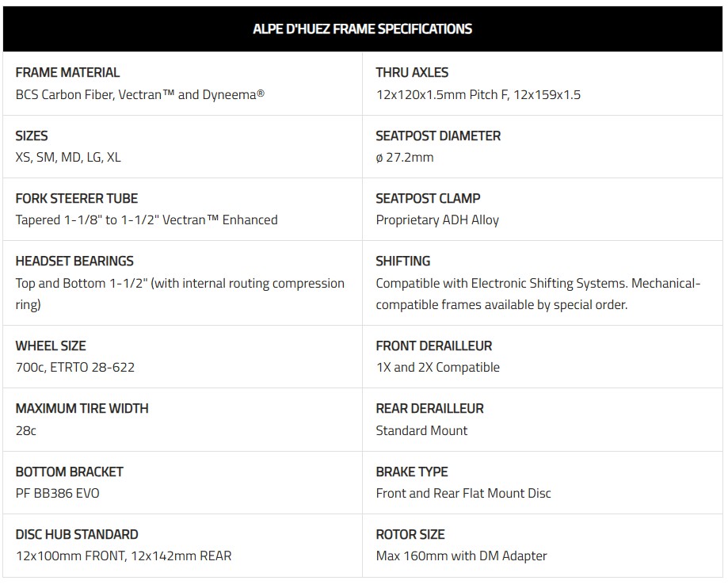Click the Maximum Tire Width heading

click(82, 408)
